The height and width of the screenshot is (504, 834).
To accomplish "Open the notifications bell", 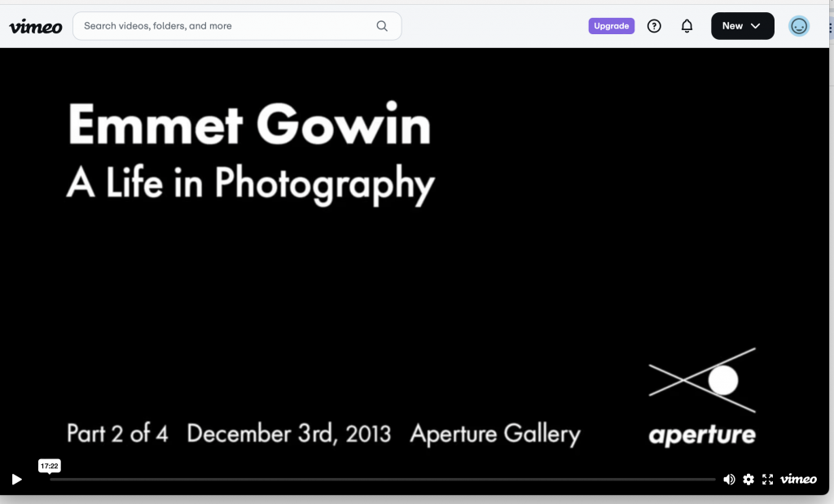I will tap(687, 26).
